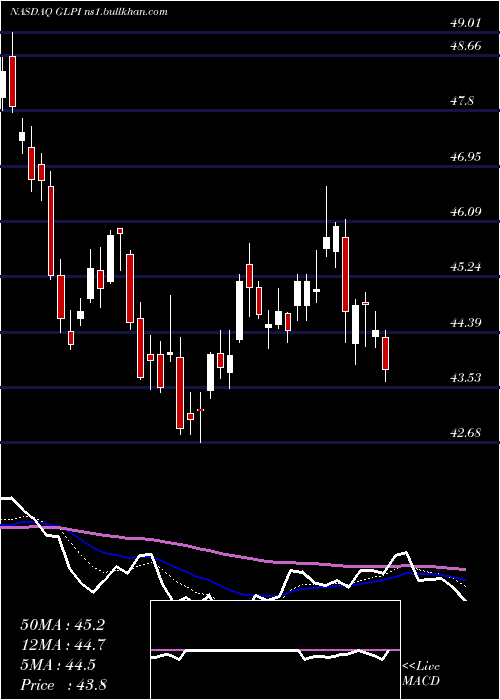Click the 44.39 price level label
This screenshot has height=700, width=500.
pos(466,323)
